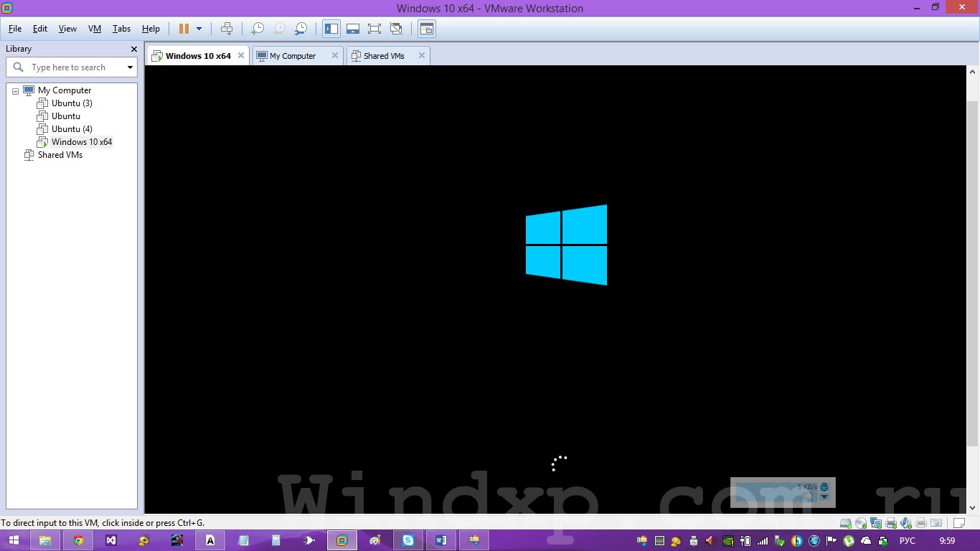Open Microsoft Word from the taskbar
Screen dimensions: 980x551
441,540
